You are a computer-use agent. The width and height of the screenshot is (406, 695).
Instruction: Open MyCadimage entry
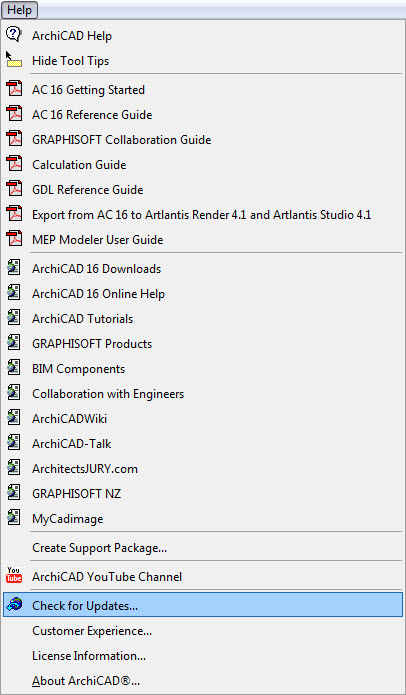click(203, 519)
